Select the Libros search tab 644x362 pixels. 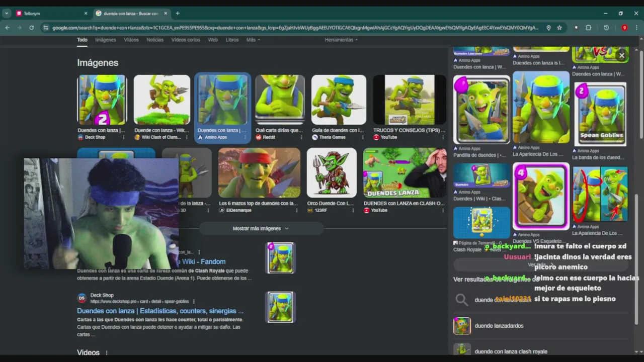pyautogui.click(x=232, y=40)
